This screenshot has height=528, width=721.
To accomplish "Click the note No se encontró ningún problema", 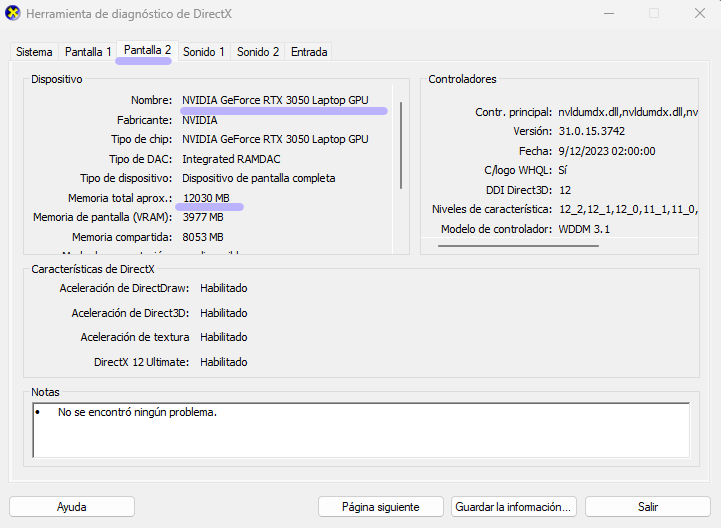I will (137, 412).
